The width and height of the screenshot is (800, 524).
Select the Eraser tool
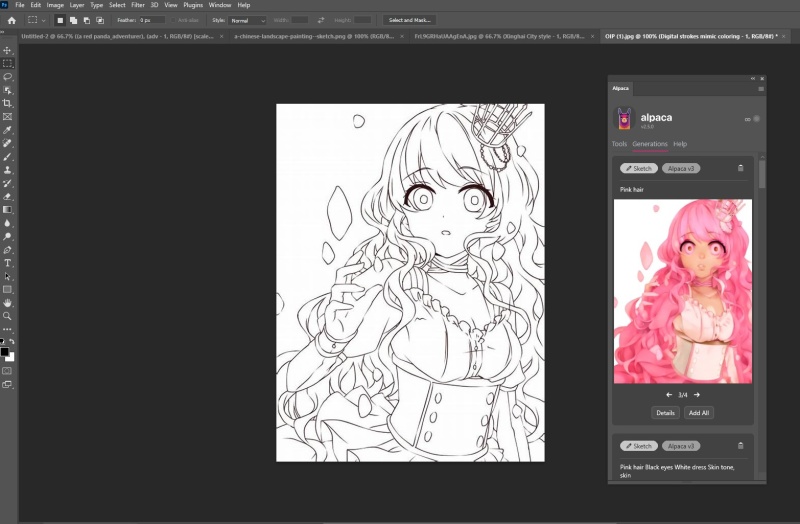[x=7, y=196]
